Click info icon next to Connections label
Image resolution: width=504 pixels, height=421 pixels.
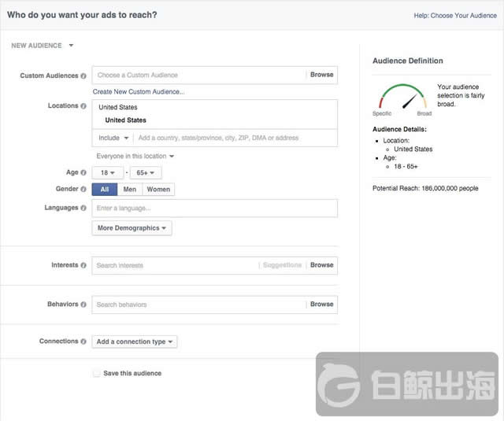point(84,342)
